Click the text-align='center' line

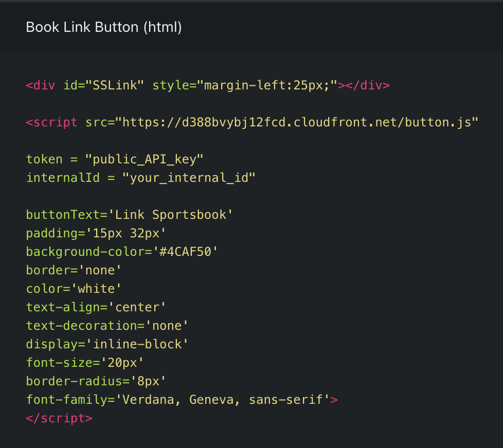point(96,307)
